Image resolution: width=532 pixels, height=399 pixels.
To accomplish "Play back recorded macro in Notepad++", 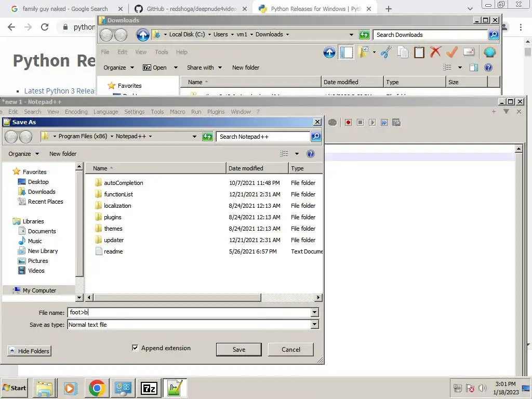I will pyautogui.click(x=372, y=123).
